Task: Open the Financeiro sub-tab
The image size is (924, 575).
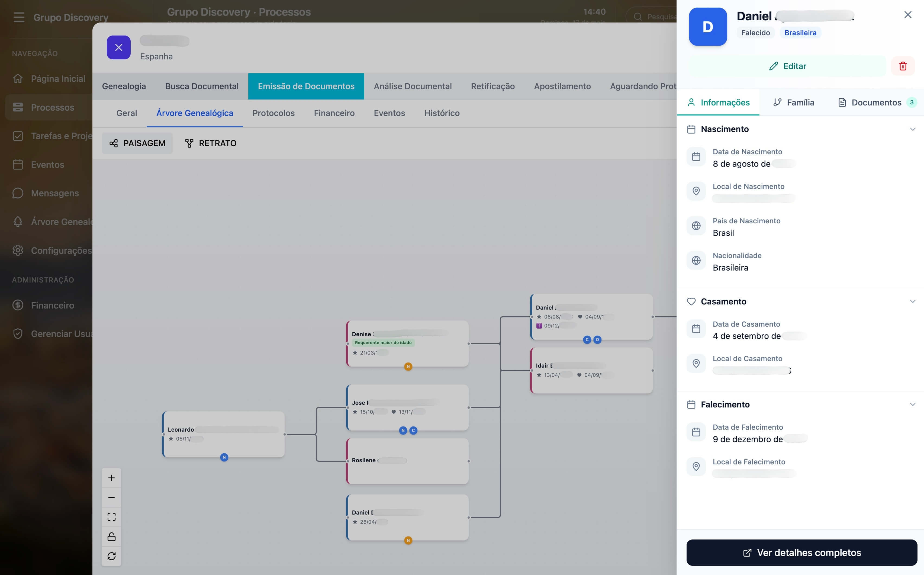Action: pyautogui.click(x=334, y=113)
